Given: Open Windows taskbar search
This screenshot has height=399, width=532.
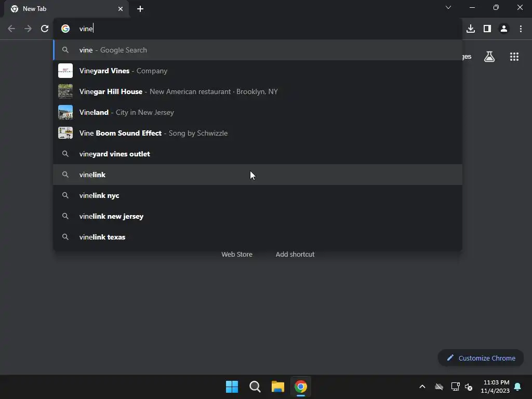Looking at the screenshot, I should coord(255,387).
